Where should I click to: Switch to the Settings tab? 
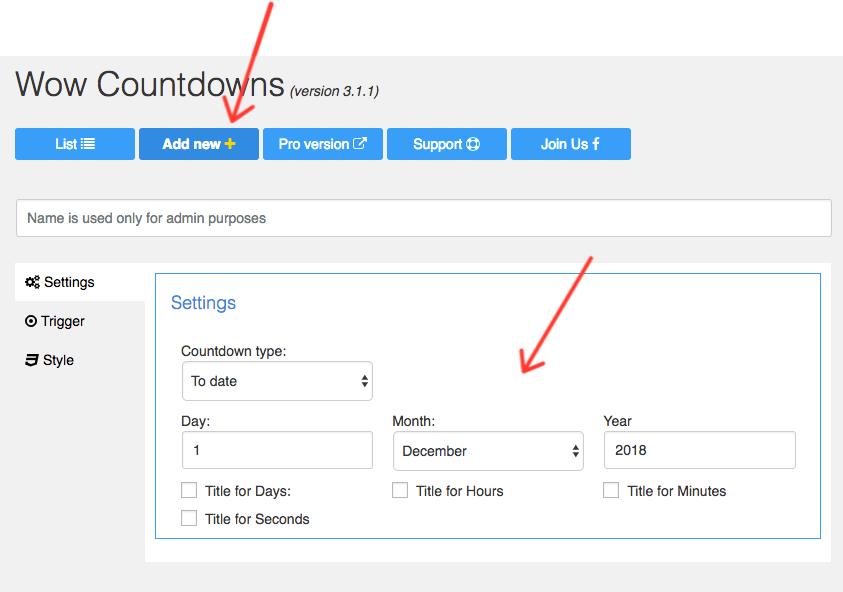[x=80, y=282]
